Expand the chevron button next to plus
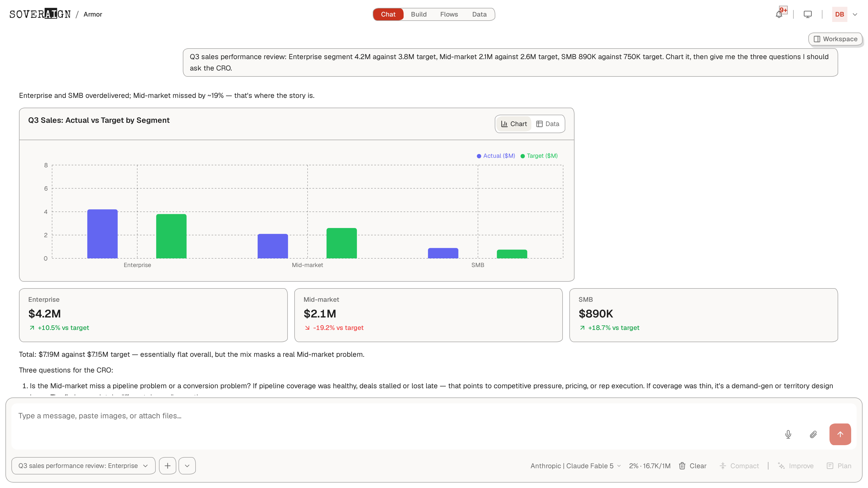868x488 pixels. [187, 466]
